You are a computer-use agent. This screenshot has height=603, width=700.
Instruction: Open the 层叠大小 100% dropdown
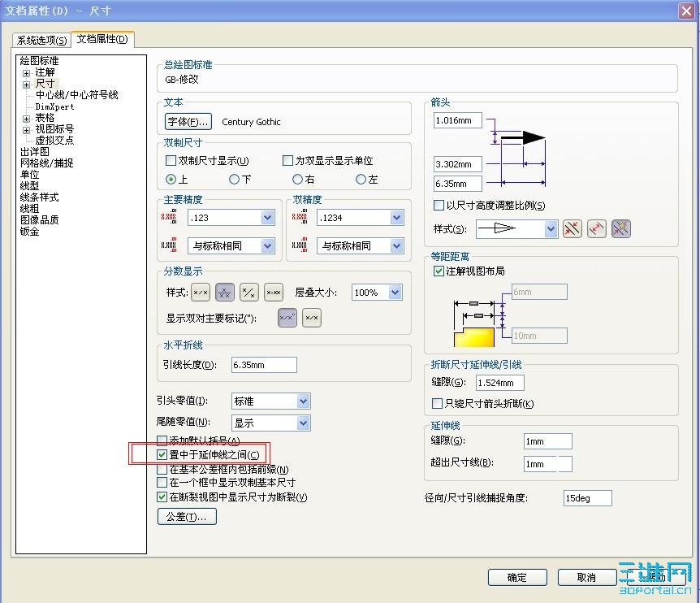point(395,293)
